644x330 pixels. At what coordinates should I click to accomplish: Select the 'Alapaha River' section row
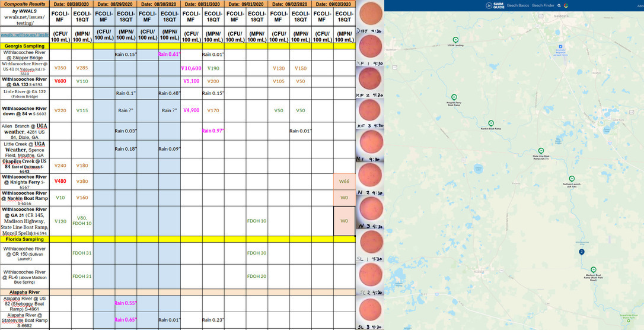tap(177, 292)
